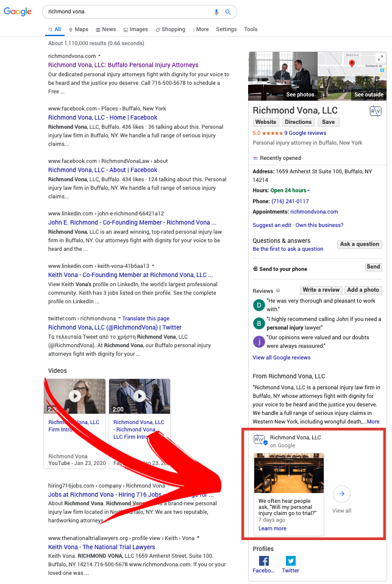Screen dimensions: 392x584
Task: Switch to the Maps tab
Action: pos(79,29)
